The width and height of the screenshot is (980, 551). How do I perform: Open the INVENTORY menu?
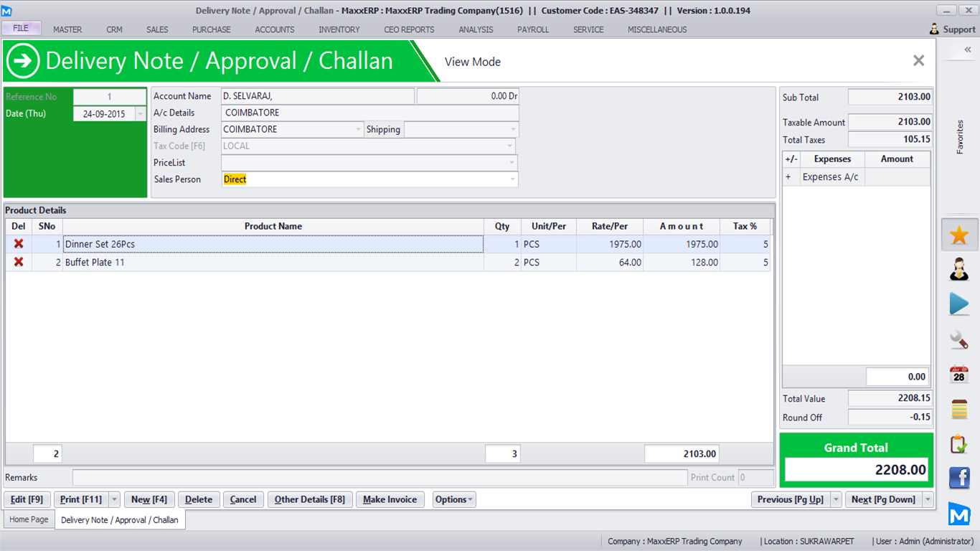click(339, 29)
